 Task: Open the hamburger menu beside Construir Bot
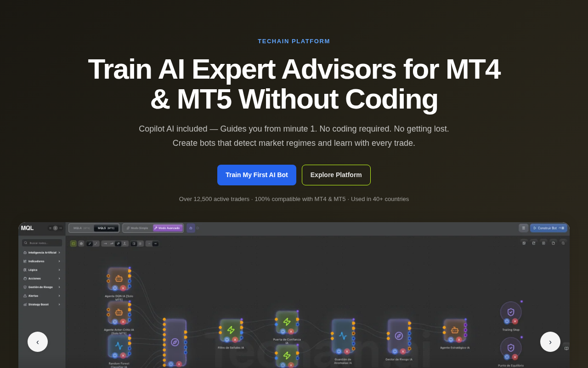tap(524, 228)
